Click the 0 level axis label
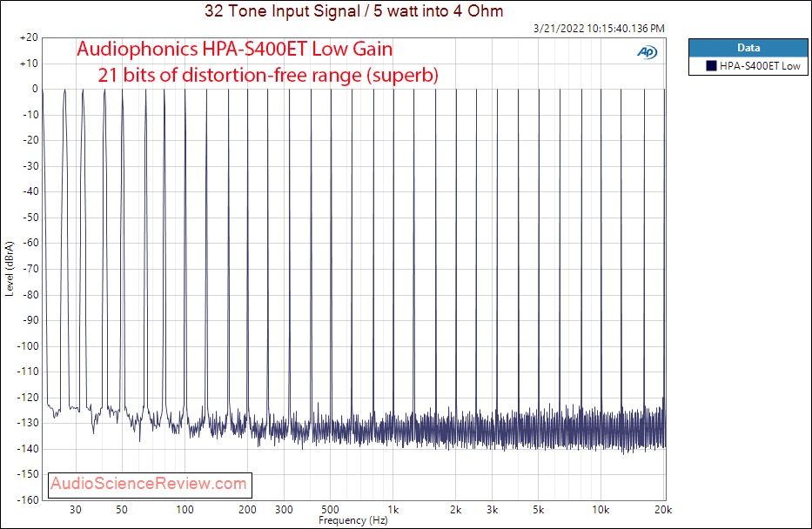This screenshot has width=812, height=529. click(x=35, y=89)
